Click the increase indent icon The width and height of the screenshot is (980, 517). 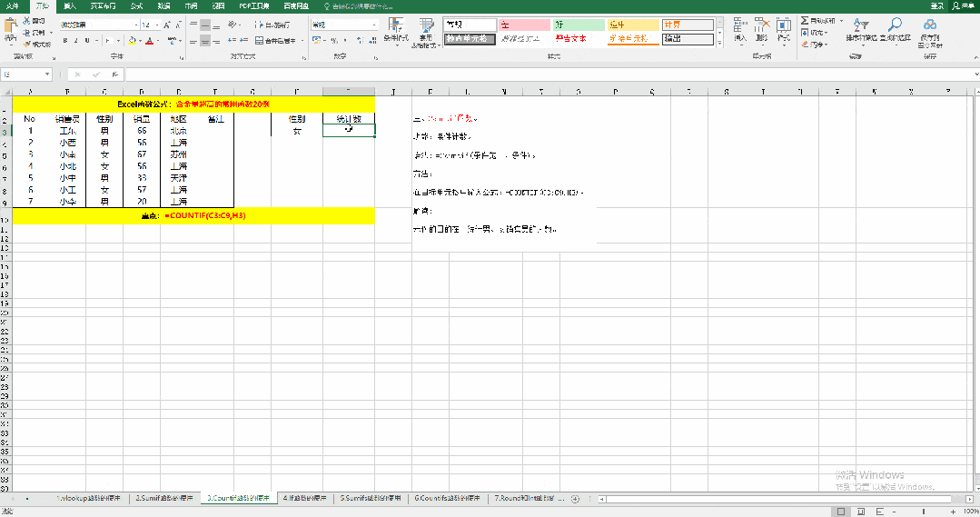pos(243,41)
